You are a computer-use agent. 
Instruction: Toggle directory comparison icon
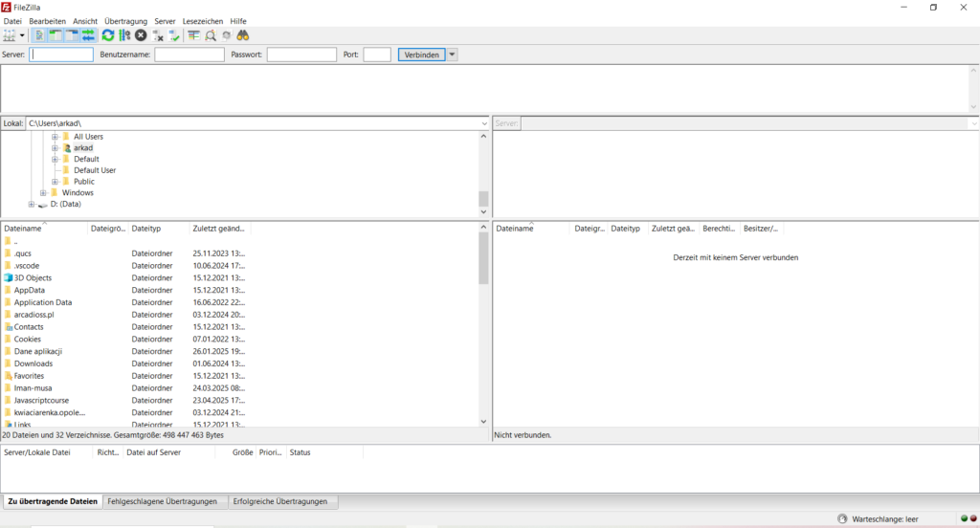[210, 35]
